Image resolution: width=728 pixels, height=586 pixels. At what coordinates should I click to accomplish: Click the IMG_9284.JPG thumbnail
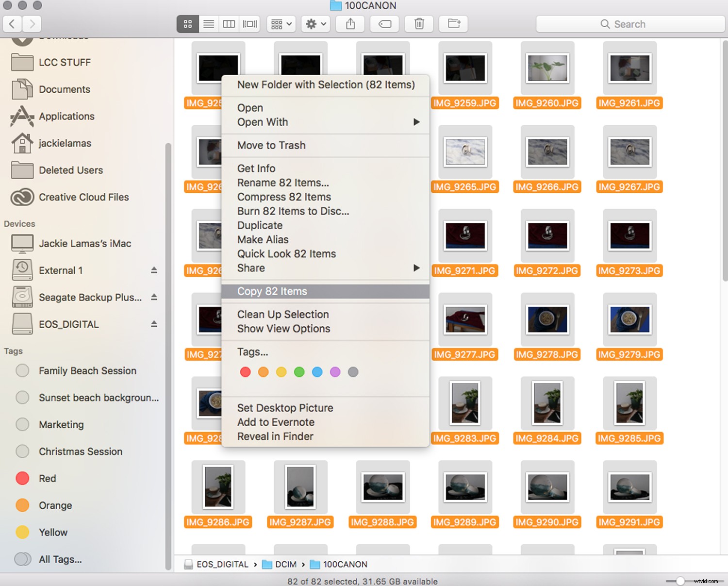point(547,404)
